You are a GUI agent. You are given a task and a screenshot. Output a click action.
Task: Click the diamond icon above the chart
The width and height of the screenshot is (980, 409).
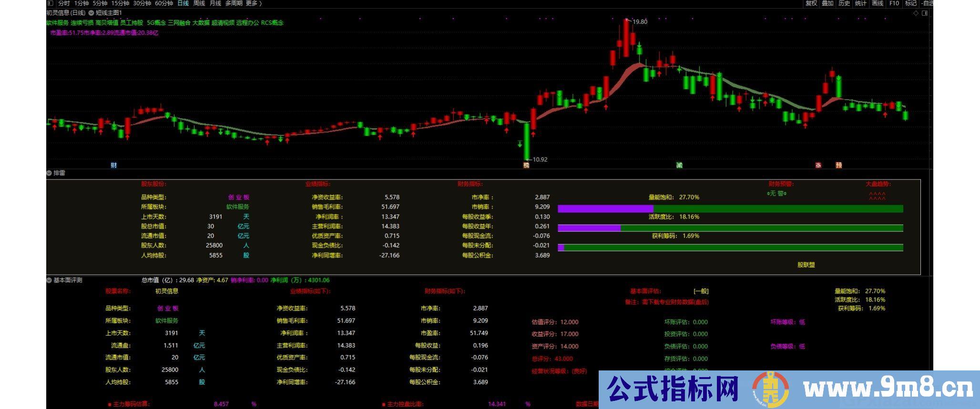coord(916,13)
